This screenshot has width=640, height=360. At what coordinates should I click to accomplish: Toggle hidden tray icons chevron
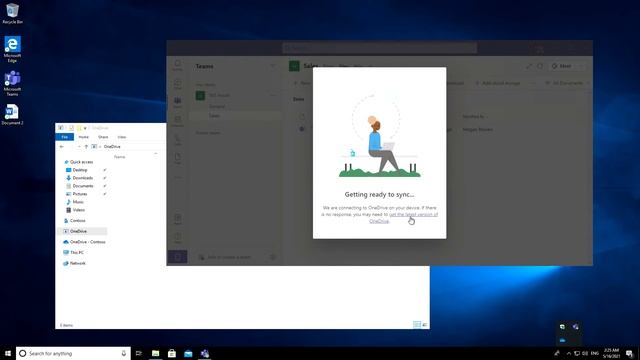[x=569, y=353]
